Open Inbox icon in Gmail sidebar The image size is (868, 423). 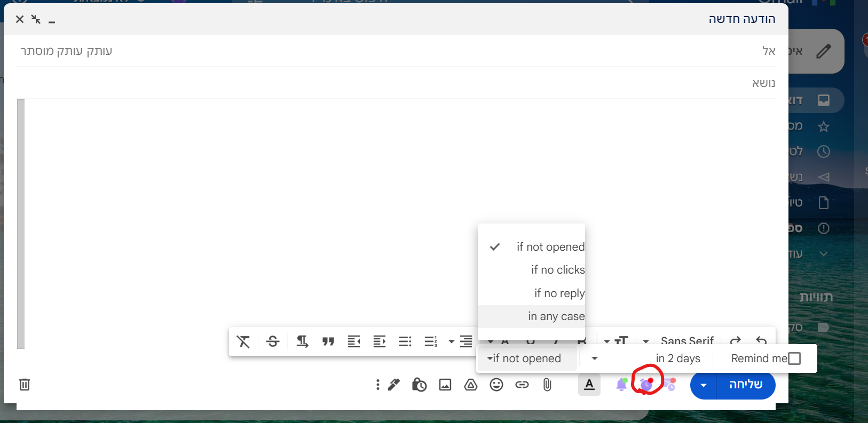824,100
